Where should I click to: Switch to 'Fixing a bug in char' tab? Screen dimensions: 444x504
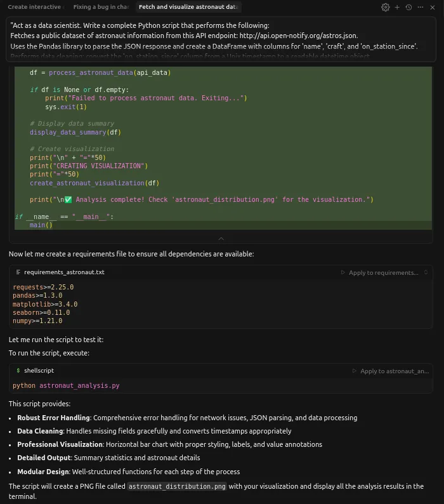[101, 7]
